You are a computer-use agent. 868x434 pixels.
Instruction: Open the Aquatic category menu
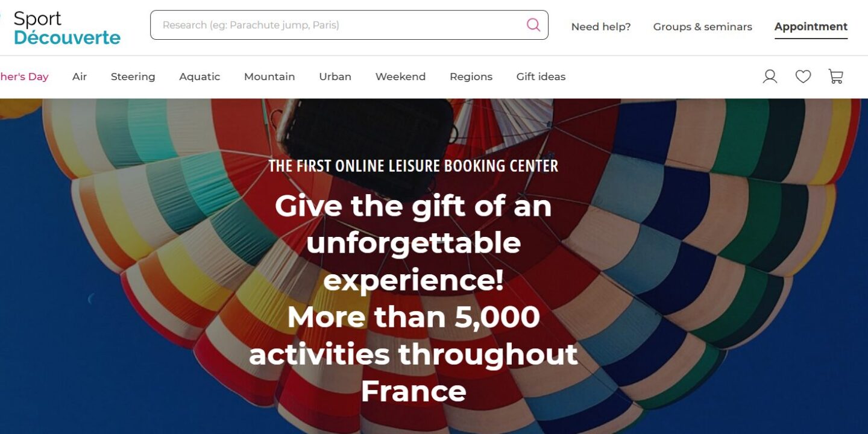200,77
